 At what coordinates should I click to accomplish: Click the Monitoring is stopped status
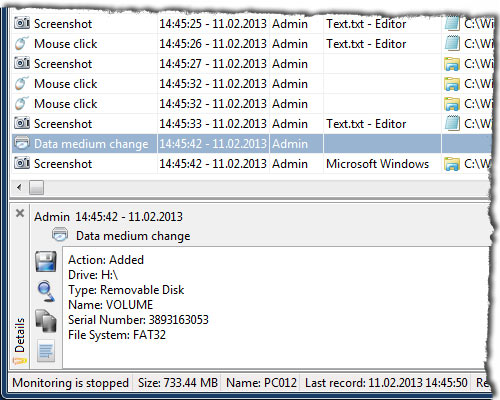coord(71,383)
